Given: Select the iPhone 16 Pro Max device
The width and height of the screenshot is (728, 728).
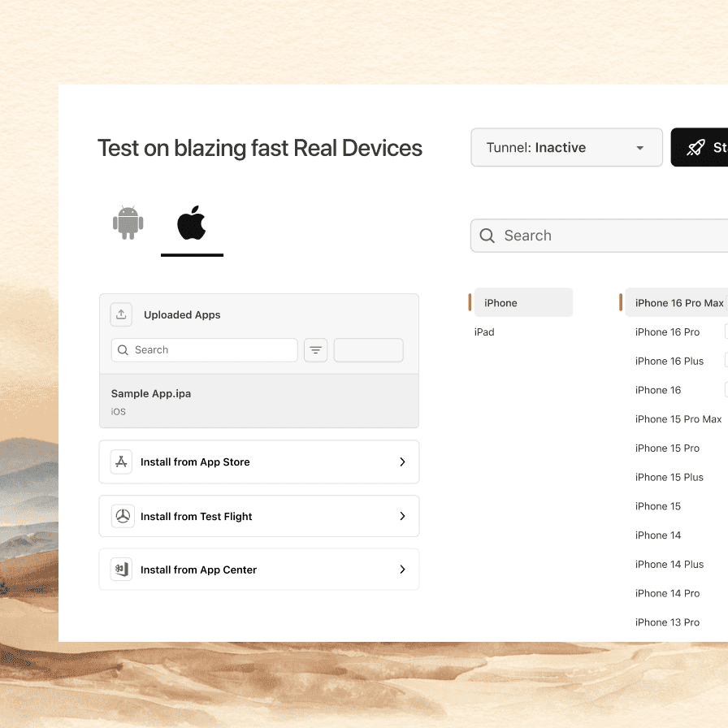Looking at the screenshot, I should (x=677, y=302).
